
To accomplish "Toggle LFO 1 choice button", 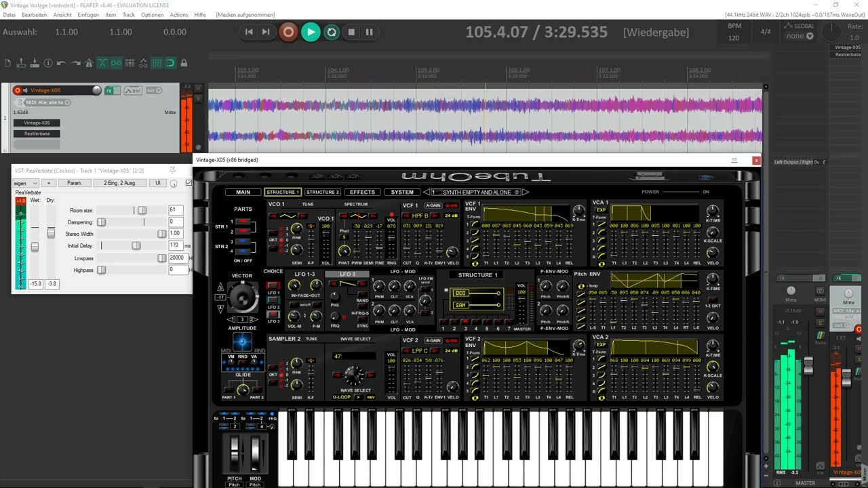I will (x=273, y=285).
